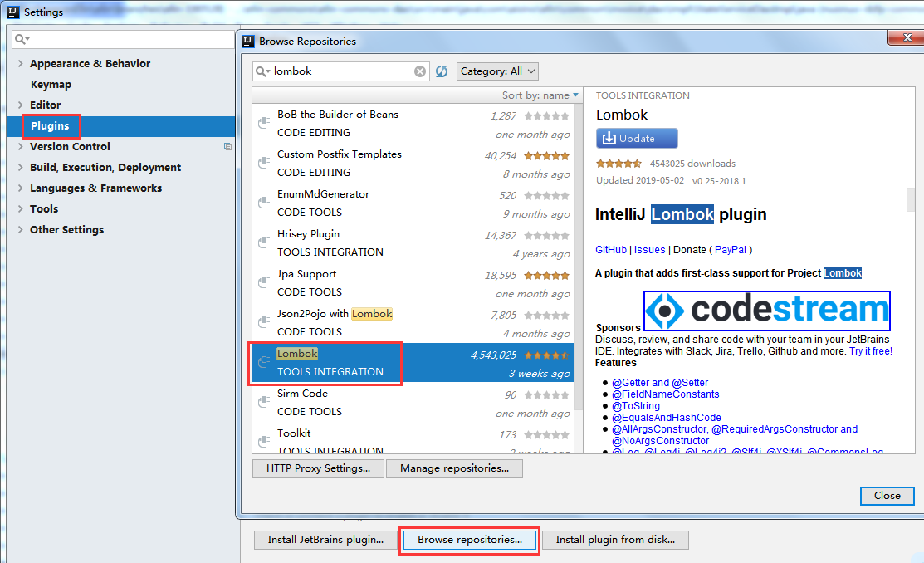
Task: Open the @ToString feature link
Action: coord(635,406)
